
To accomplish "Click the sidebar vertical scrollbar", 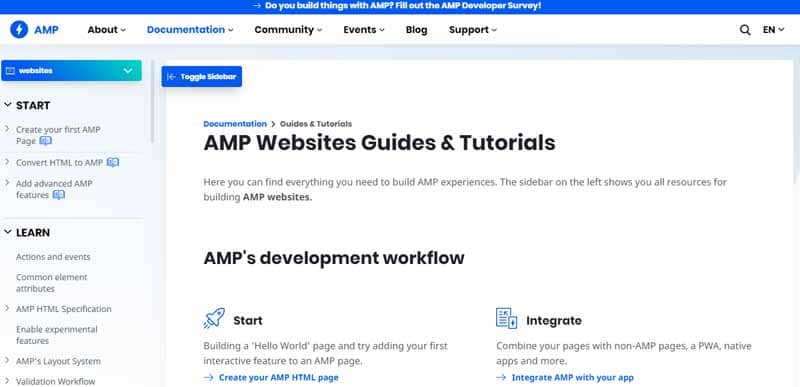I will point(152,102).
